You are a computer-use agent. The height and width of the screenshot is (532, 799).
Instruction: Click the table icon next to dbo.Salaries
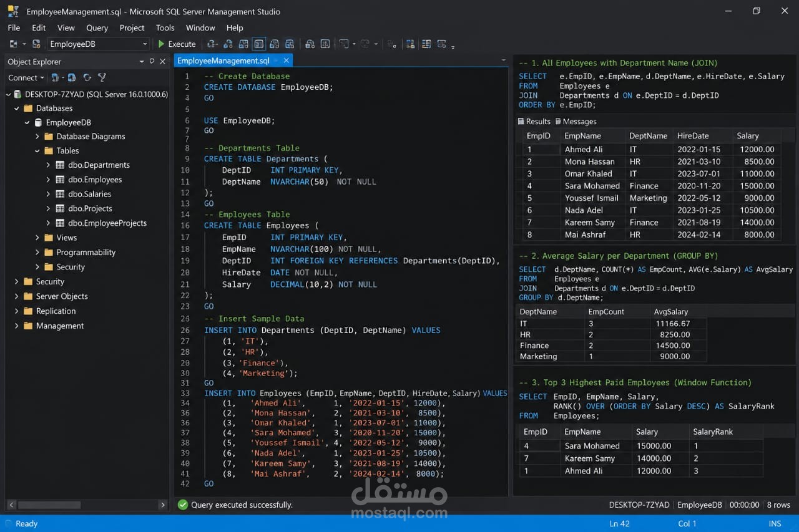click(61, 194)
